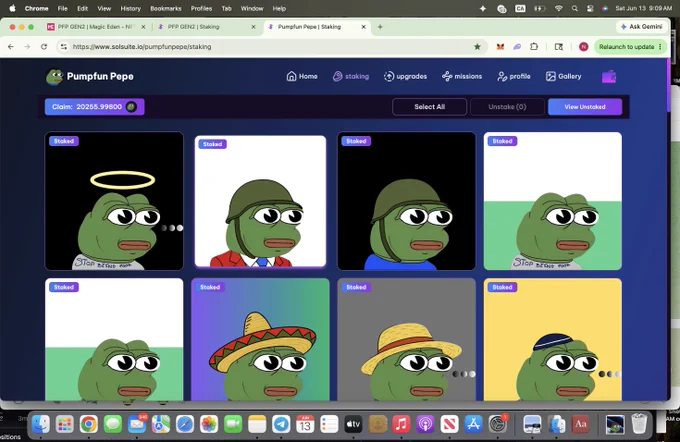This screenshot has height=442, width=680.
Task: Open the Profiles menu
Action: click(x=201, y=8)
